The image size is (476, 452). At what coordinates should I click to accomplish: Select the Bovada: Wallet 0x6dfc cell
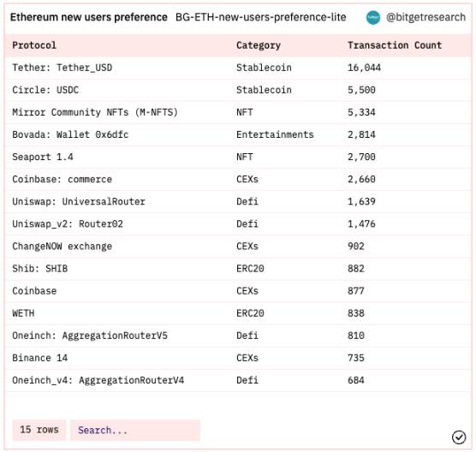[x=70, y=134]
